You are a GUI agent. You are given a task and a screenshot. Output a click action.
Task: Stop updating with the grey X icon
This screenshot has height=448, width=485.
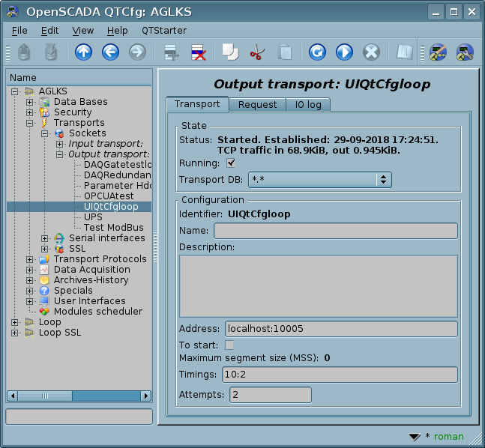[x=371, y=52]
